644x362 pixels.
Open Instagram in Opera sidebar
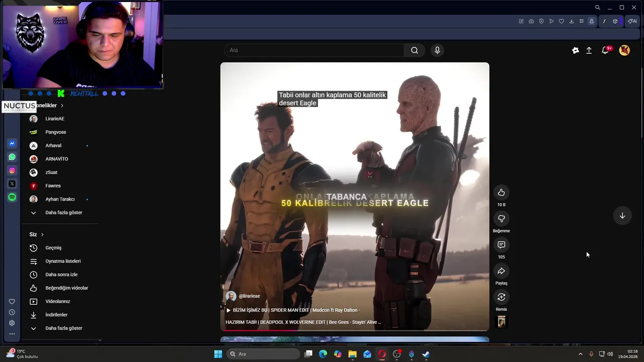coord(12,170)
